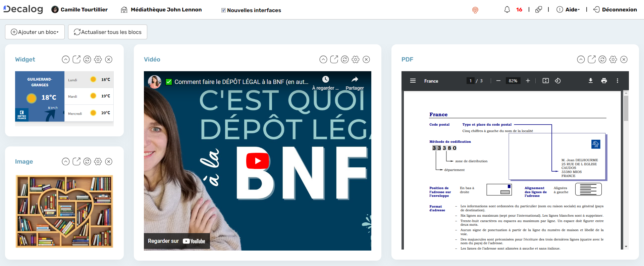Image resolution: width=644 pixels, height=266 pixels.
Task: Click Déconnexion to log out
Action: click(615, 10)
